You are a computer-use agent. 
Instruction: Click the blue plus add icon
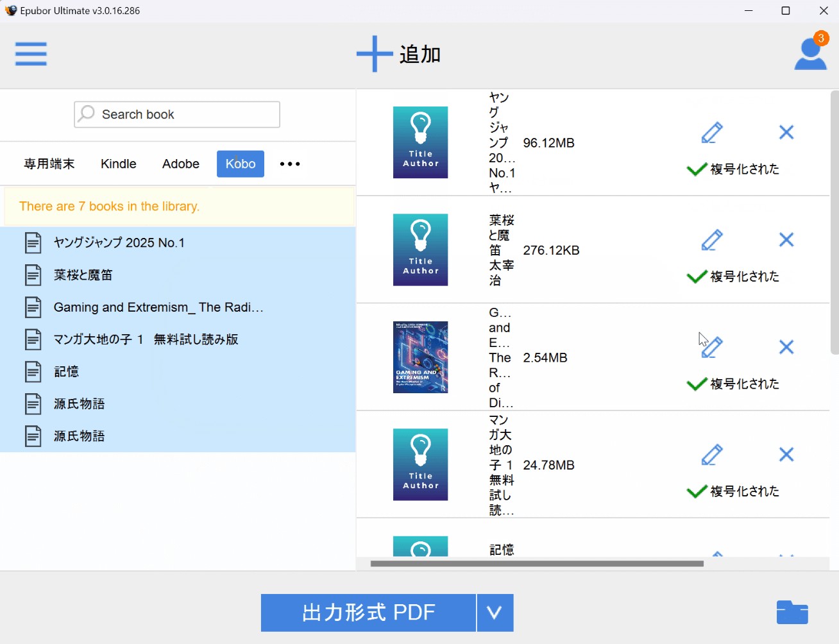[x=374, y=54]
